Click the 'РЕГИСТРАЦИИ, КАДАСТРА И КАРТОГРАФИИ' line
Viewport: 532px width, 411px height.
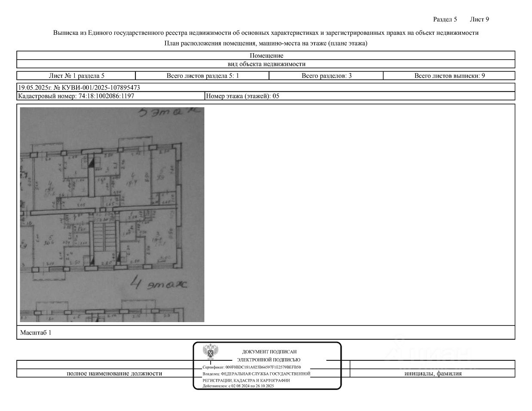click(246, 381)
